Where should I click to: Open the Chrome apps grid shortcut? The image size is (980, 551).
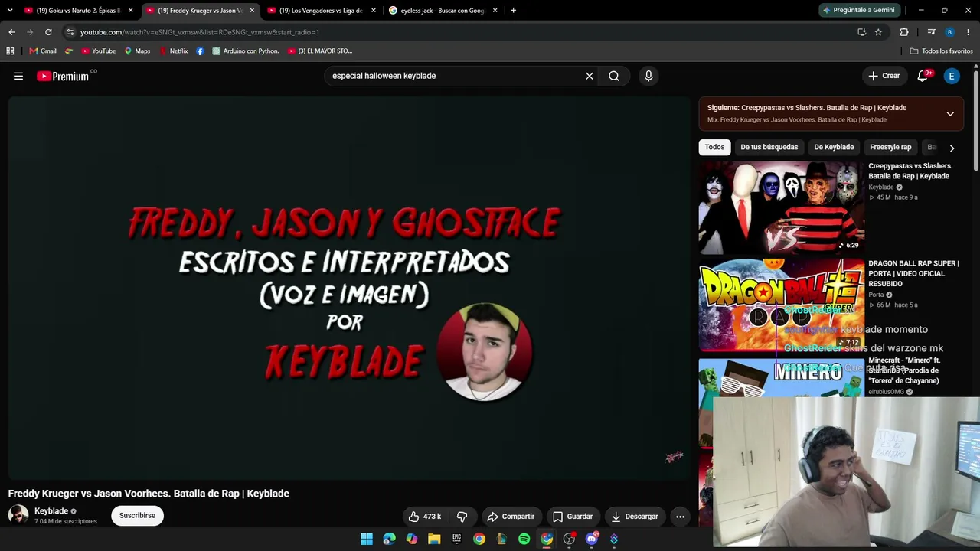coord(10,51)
